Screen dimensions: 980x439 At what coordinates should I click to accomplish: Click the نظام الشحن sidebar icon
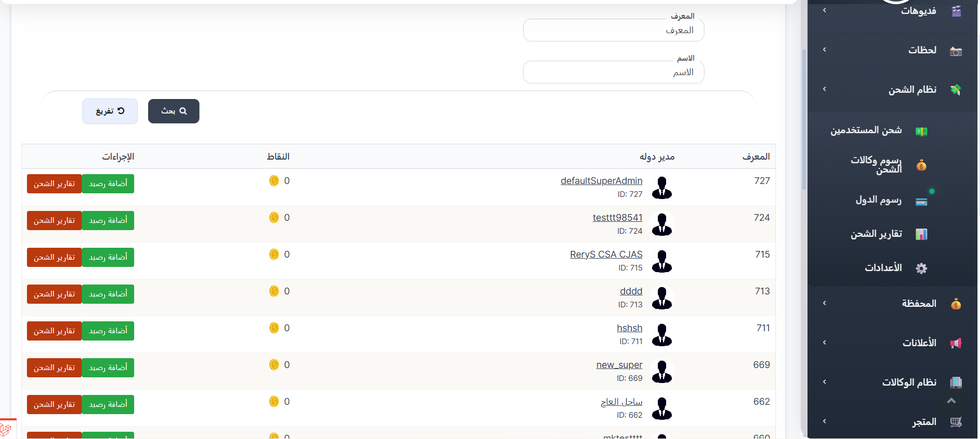pos(956,90)
